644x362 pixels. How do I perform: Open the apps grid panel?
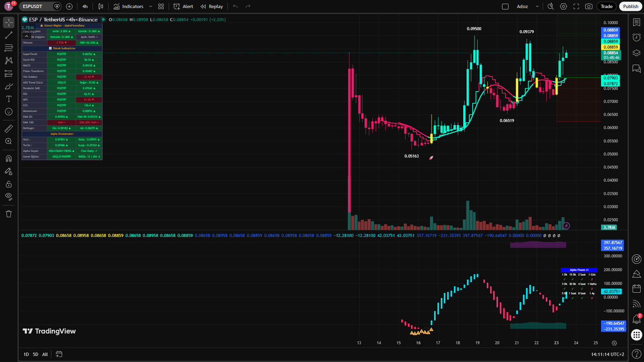click(636, 335)
